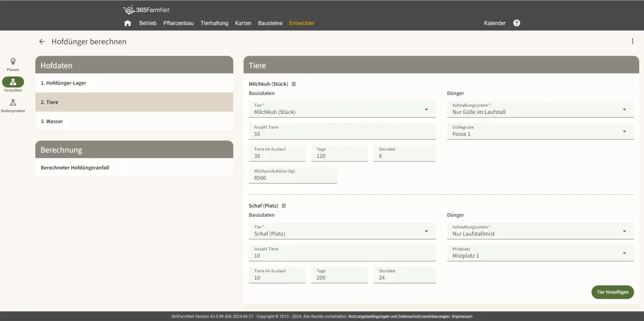Open the Tierhaltung menu

pos(214,23)
